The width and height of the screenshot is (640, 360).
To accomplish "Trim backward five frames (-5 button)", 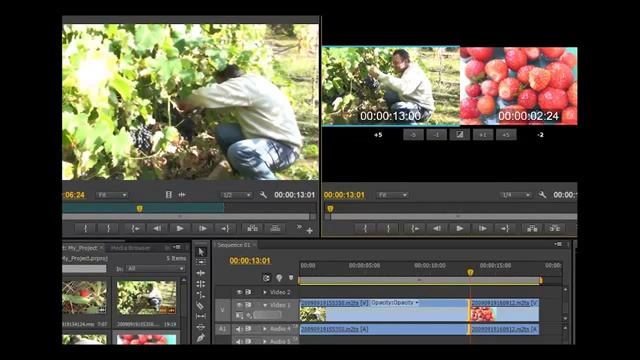I will point(413,135).
